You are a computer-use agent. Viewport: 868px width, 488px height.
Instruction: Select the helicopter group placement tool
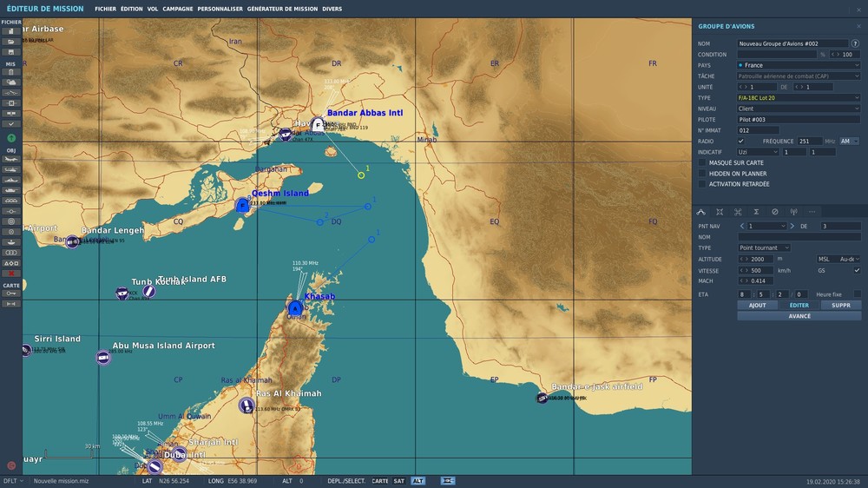click(x=11, y=169)
